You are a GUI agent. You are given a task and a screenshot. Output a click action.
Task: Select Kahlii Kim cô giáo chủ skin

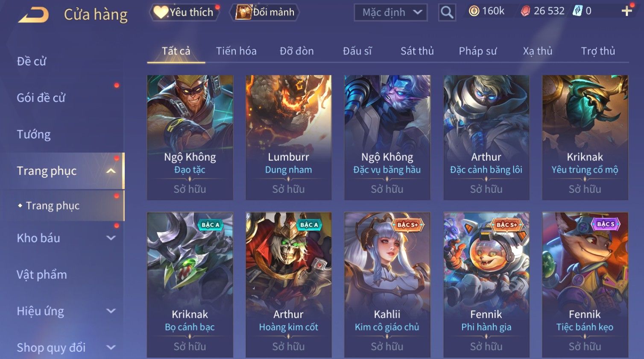pos(387,285)
